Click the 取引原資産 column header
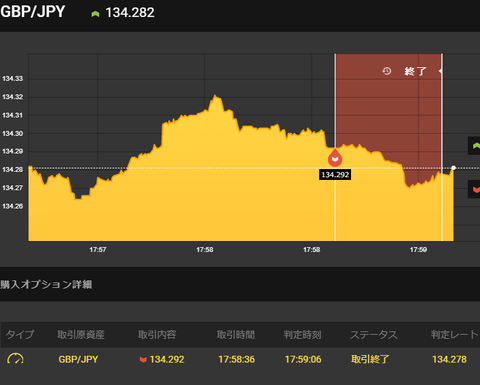 (x=81, y=334)
